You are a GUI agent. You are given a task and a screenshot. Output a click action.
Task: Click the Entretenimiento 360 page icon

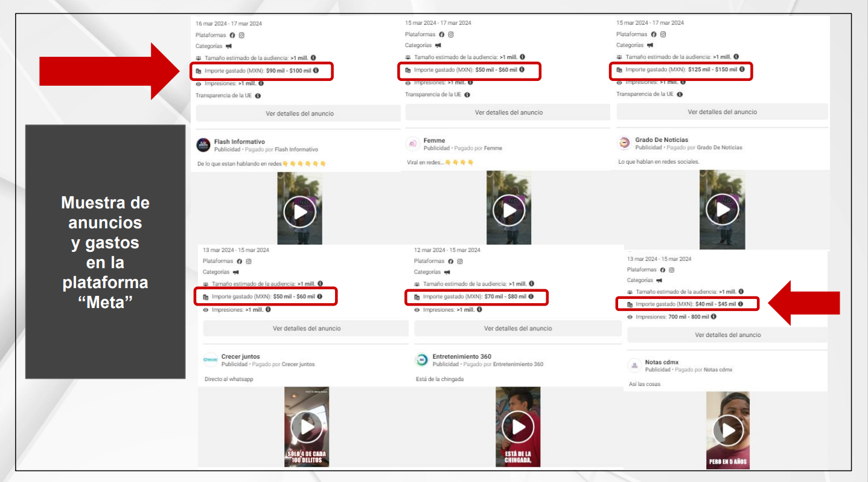(x=421, y=360)
